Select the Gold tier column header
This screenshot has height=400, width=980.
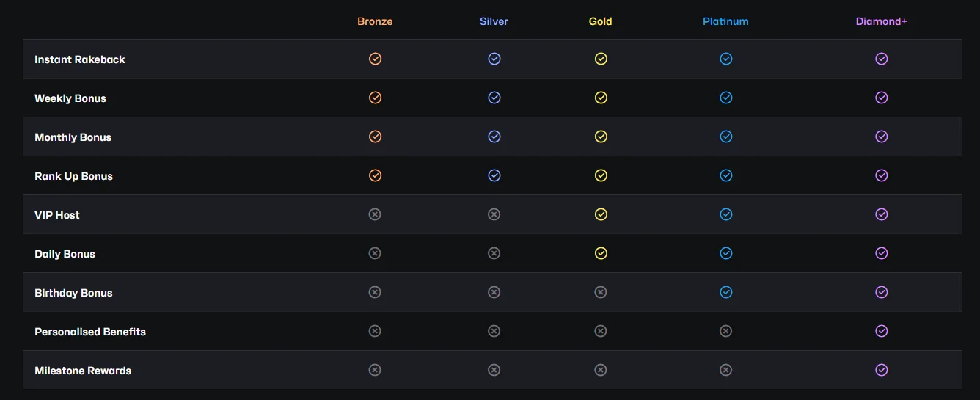pyautogui.click(x=601, y=21)
